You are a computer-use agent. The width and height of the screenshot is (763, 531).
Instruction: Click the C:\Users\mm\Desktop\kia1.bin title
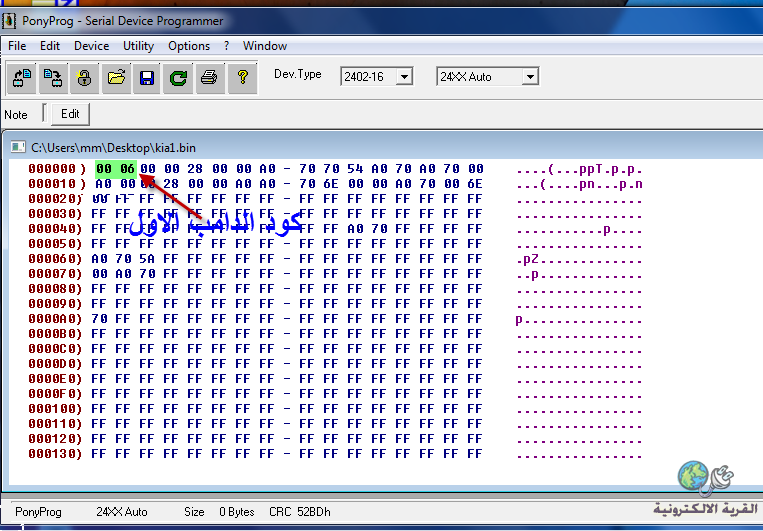point(113,147)
